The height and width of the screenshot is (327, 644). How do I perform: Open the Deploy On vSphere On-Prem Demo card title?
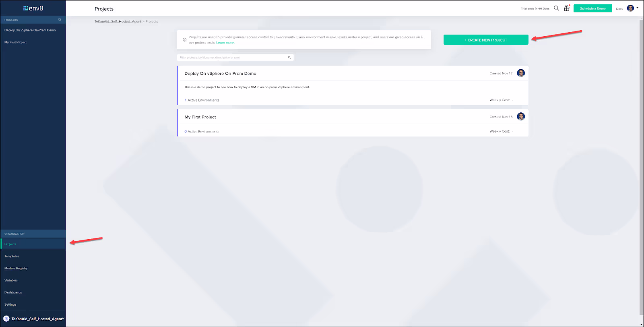(x=220, y=73)
